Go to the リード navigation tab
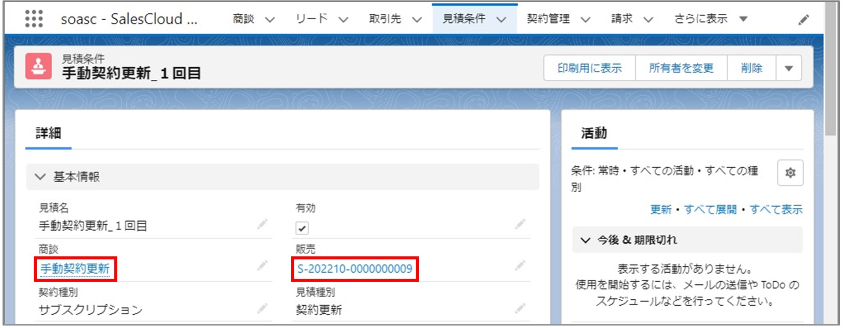The image size is (868, 328). pos(312,19)
